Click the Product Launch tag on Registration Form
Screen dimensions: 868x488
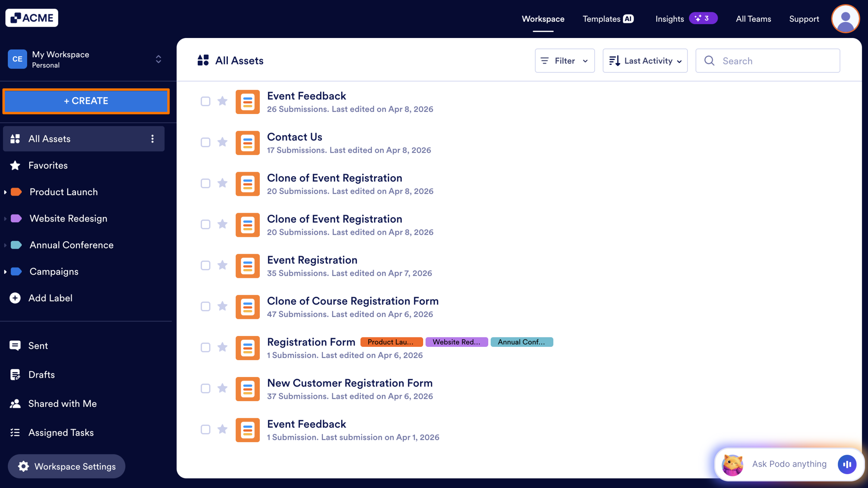pyautogui.click(x=391, y=342)
